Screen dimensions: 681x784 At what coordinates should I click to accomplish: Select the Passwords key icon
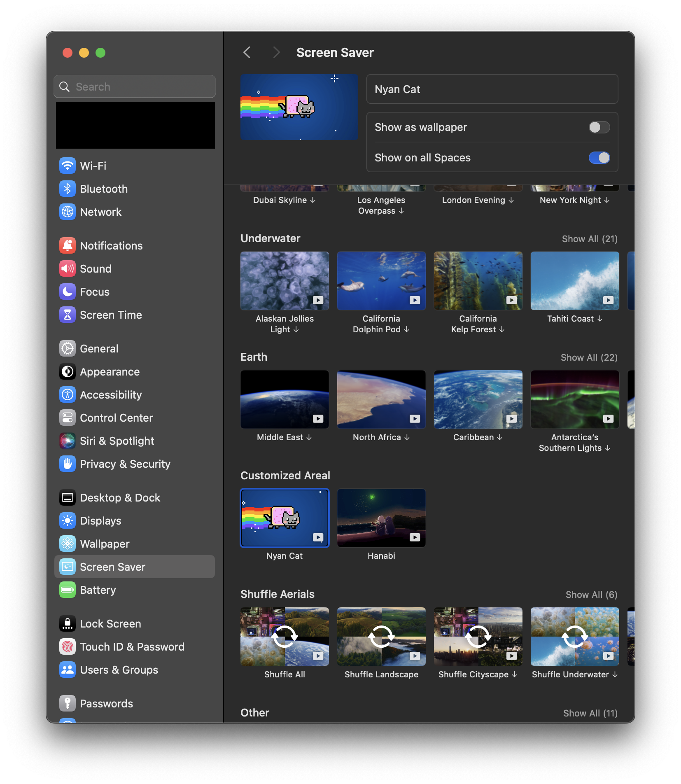(x=68, y=704)
